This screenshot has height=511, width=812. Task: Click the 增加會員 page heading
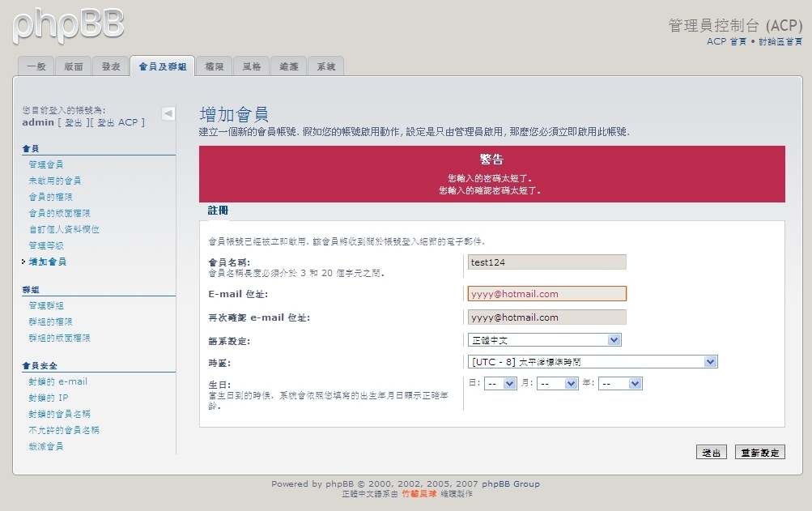234,114
